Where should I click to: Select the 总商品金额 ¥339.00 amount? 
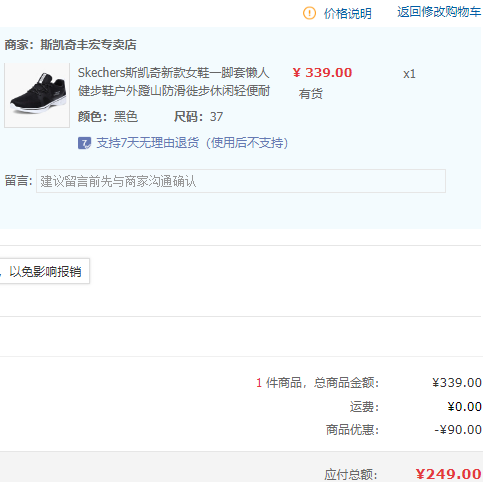[457, 383]
